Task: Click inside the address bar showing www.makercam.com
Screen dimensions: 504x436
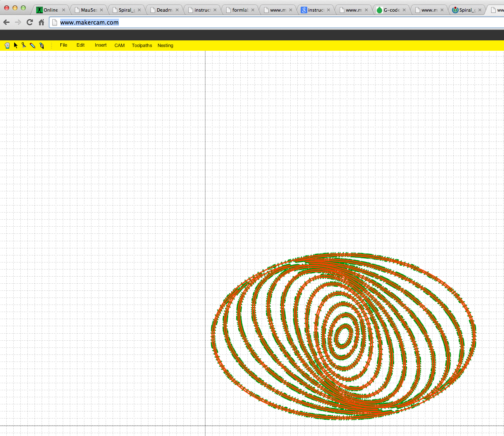Action: [89, 22]
